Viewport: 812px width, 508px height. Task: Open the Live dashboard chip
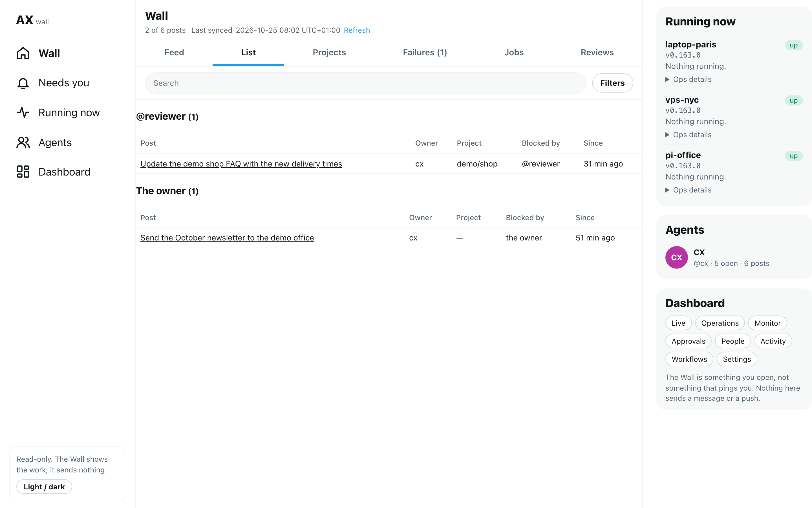coord(678,323)
